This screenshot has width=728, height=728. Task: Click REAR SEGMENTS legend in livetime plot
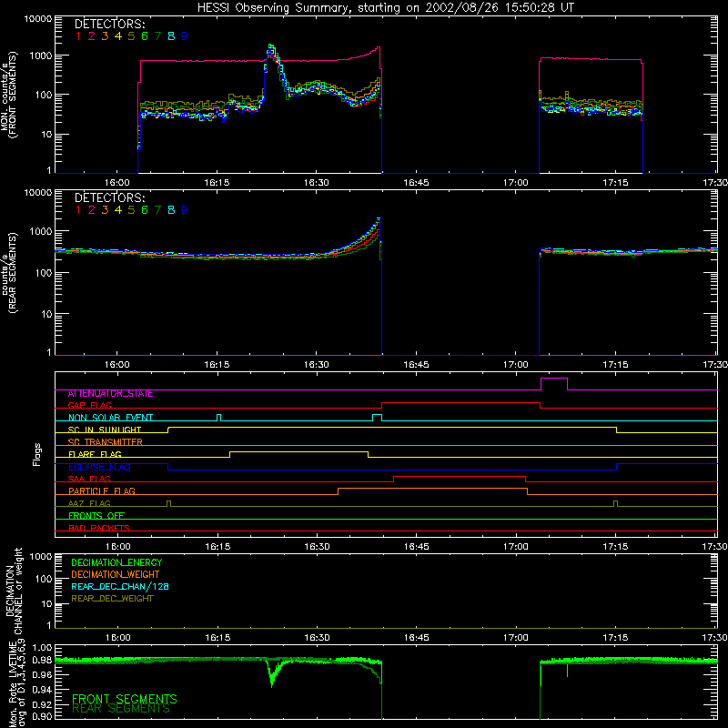tap(121, 709)
